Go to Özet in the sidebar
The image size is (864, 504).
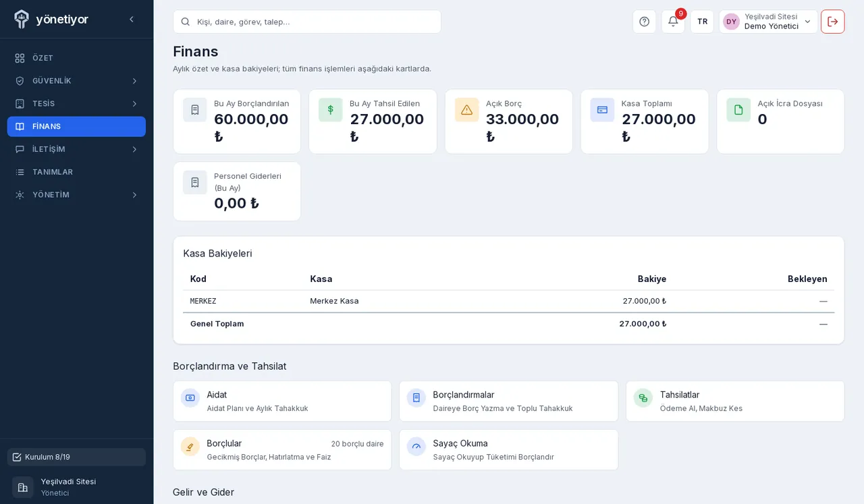[76, 58]
